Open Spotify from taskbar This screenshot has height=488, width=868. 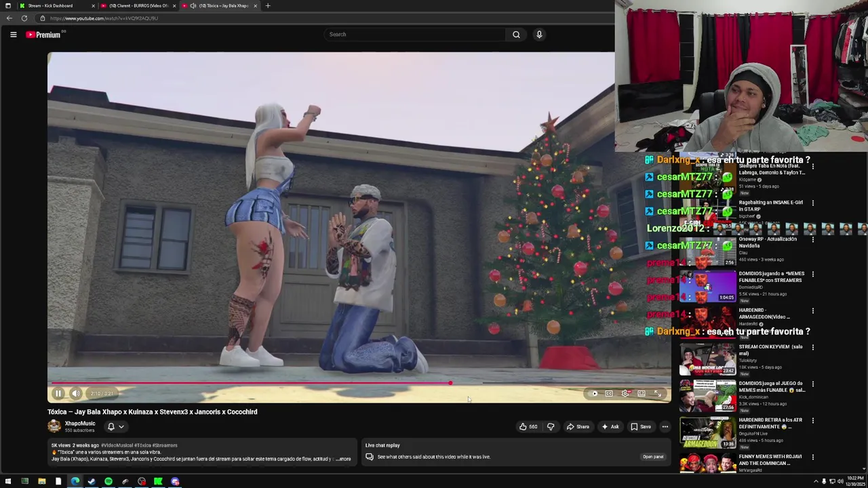click(x=108, y=482)
